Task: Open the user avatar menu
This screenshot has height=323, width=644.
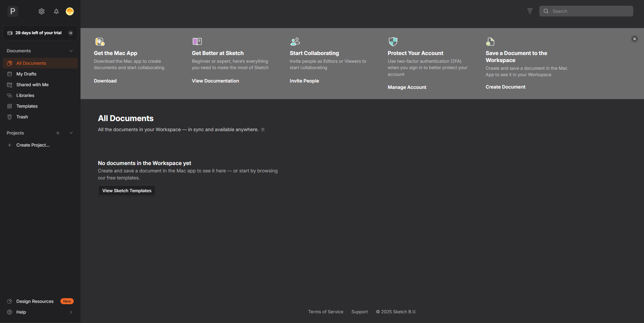Action: [x=70, y=11]
